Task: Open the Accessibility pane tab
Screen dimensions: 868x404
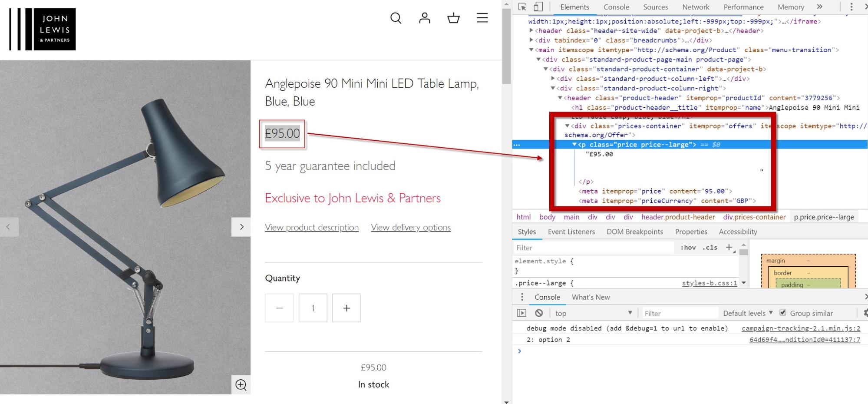Action: click(x=738, y=232)
